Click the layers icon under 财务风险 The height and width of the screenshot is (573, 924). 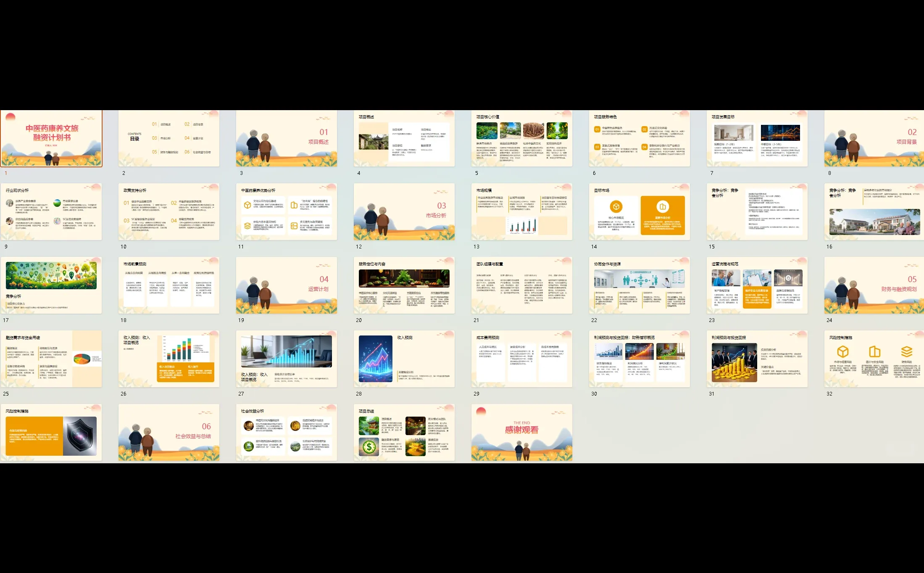(x=906, y=352)
